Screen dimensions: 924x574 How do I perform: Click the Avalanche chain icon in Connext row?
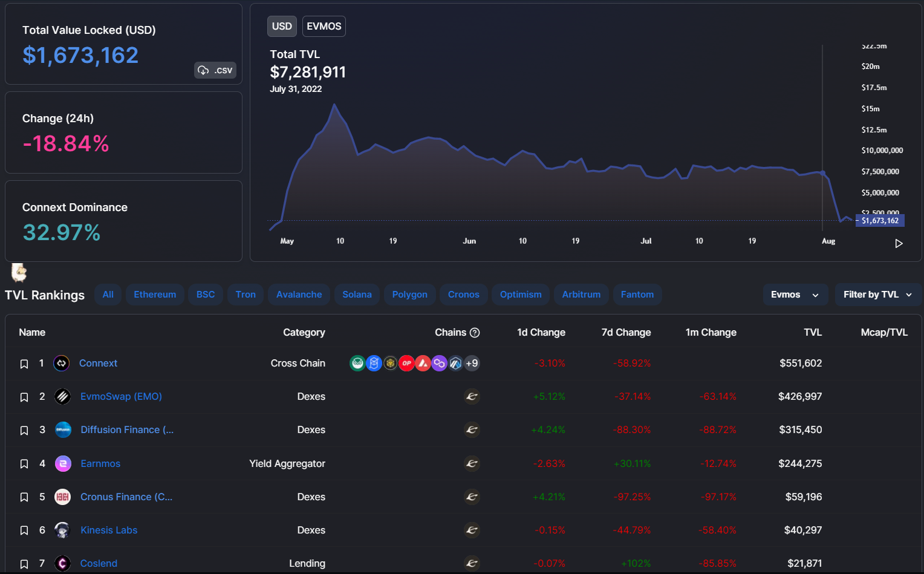(x=423, y=363)
